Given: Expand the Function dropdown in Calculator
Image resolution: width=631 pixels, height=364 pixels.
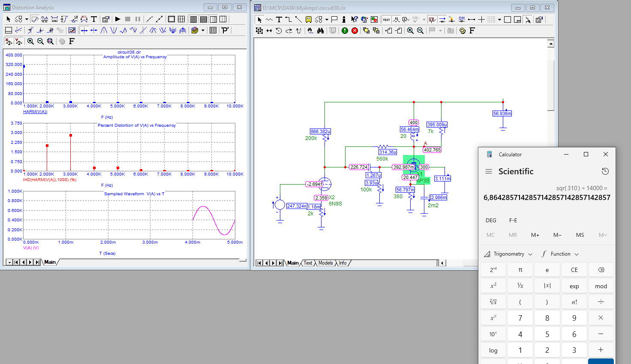Looking at the screenshot, I should (x=560, y=254).
